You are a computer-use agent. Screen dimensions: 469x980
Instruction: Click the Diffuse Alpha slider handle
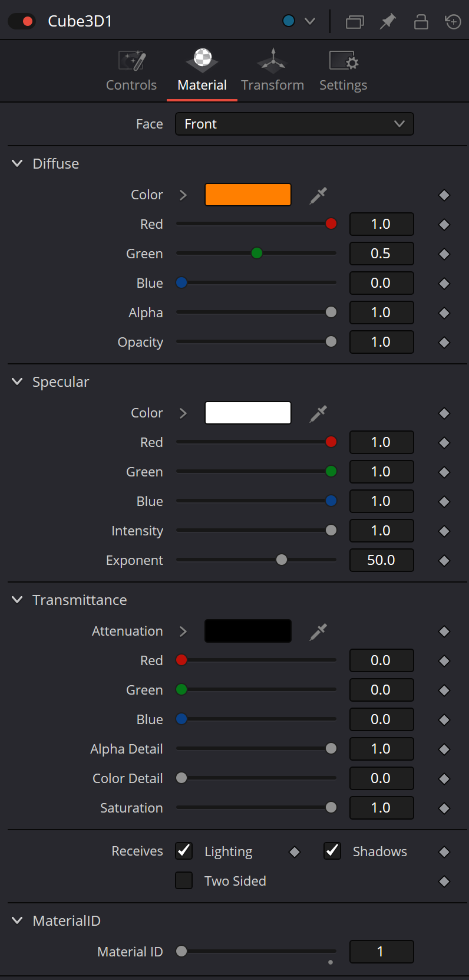pyautogui.click(x=331, y=312)
